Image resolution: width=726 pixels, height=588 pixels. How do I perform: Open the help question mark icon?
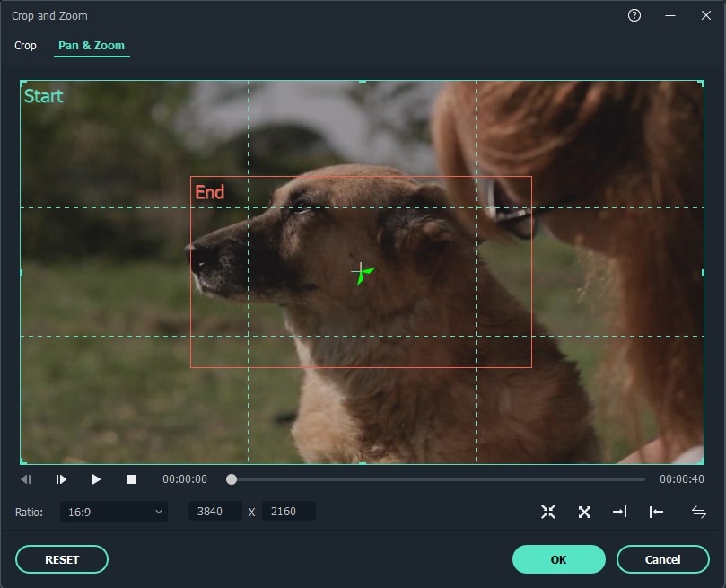coord(634,15)
